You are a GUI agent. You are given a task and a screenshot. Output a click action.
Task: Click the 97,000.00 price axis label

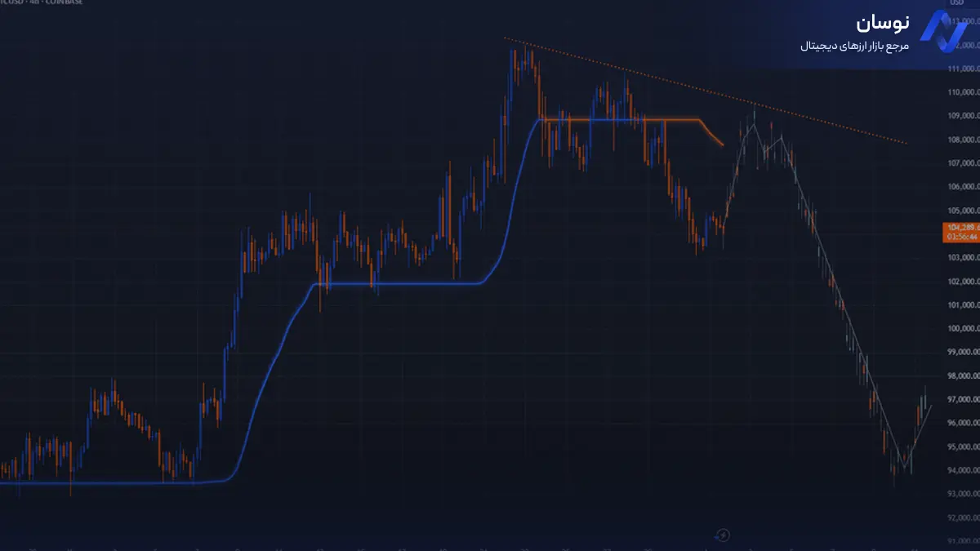pos(963,401)
